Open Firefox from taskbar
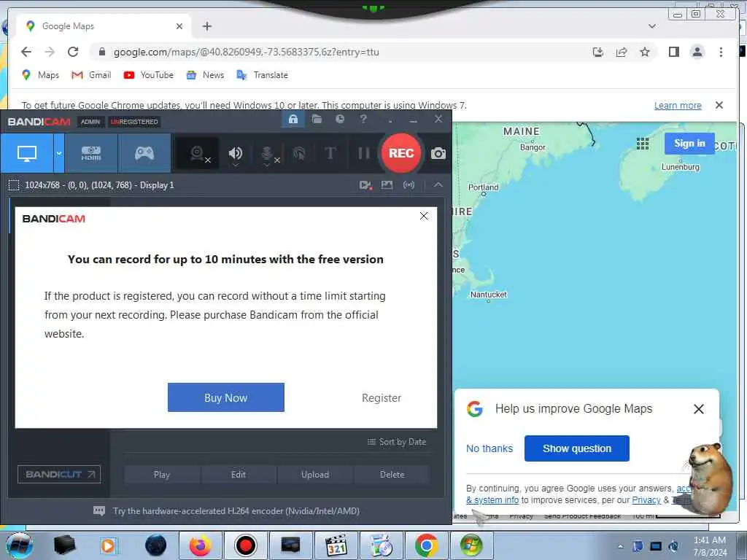 coord(200,545)
